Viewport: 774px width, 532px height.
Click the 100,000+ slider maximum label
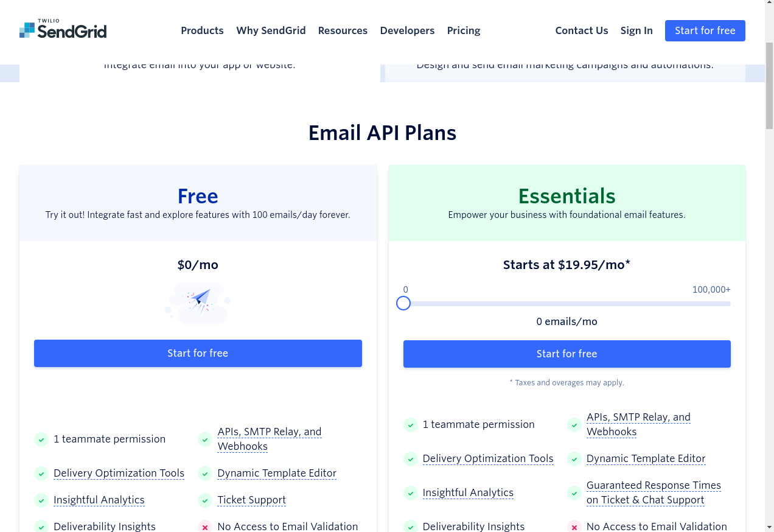[x=711, y=290]
